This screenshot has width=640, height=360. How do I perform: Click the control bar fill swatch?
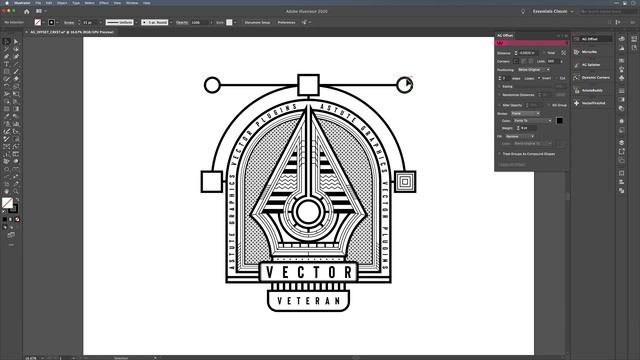click(x=38, y=22)
